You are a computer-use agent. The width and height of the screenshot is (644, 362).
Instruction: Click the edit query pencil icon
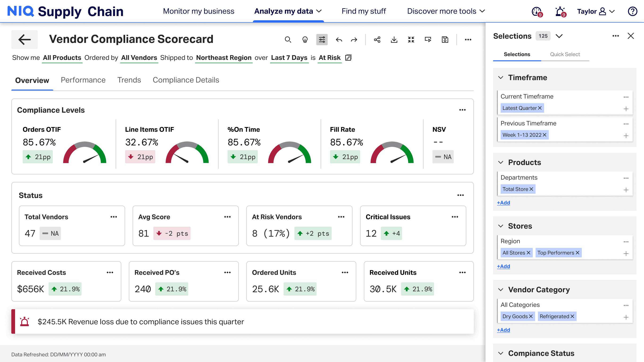click(x=348, y=58)
